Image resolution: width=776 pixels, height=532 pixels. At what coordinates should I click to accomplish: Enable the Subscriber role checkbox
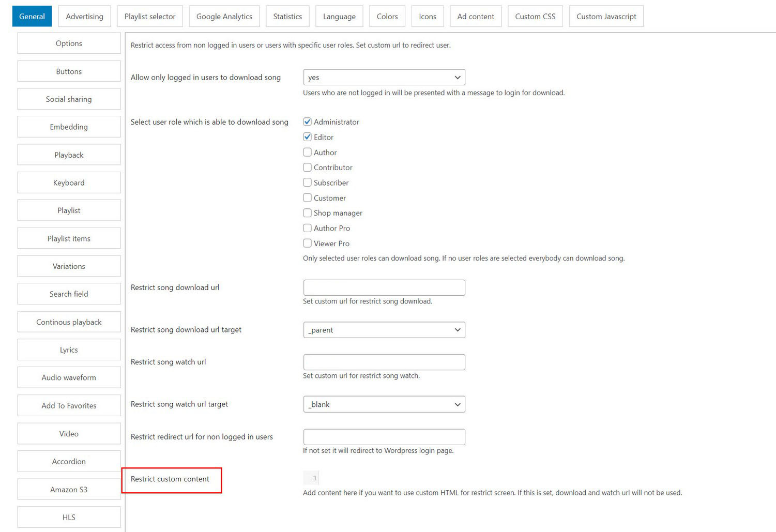pos(307,183)
